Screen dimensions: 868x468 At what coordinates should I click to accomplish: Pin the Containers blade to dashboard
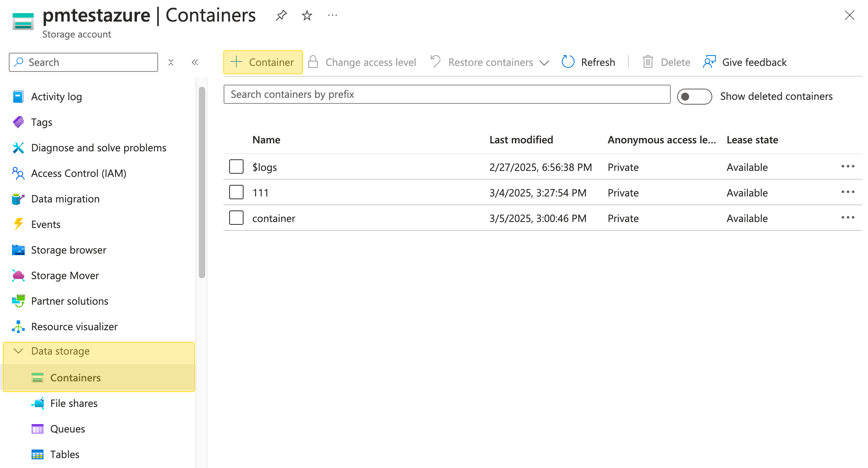coord(281,16)
